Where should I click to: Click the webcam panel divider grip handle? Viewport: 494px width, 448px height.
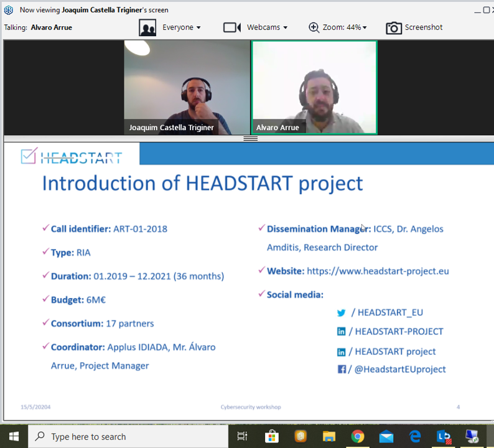251,138
